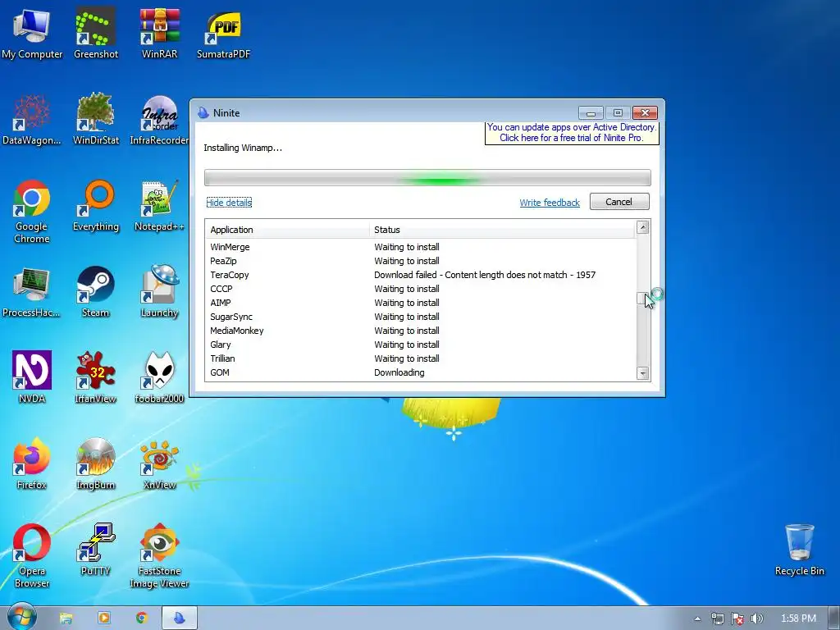The height and width of the screenshot is (630, 840).
Task: Open the network tray icon
Action: coord(717,619)
